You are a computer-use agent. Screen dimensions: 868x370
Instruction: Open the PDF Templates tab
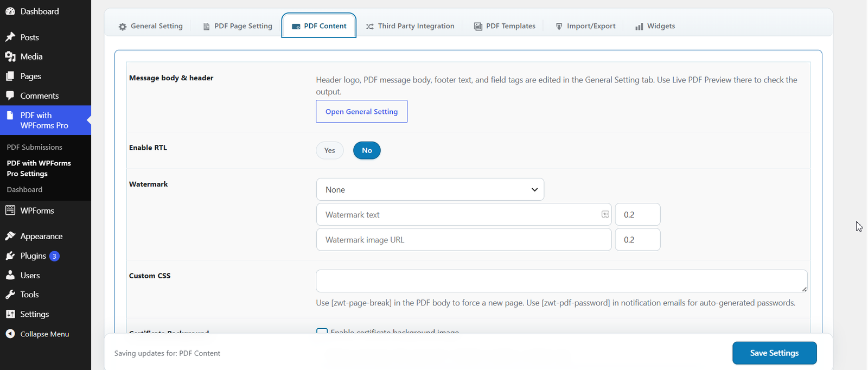(x=505, y=26)
